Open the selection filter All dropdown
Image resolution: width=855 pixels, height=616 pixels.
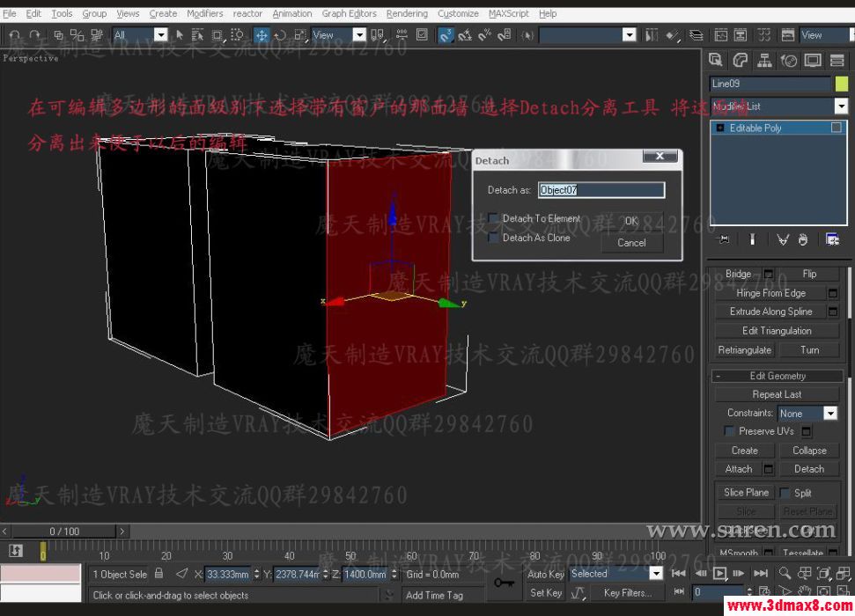pyautogui.click(x=160, y=35)
